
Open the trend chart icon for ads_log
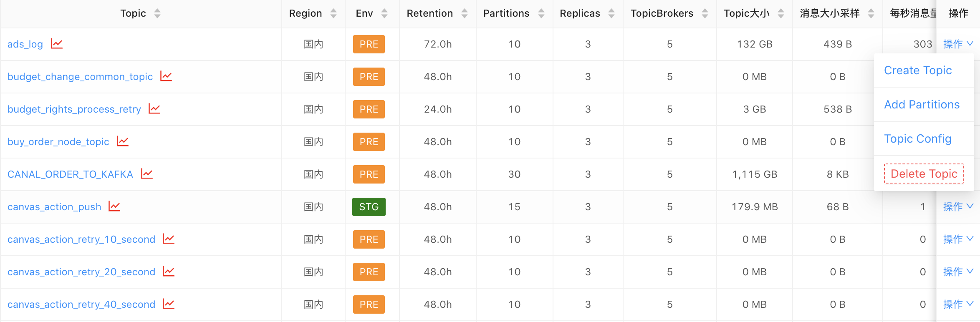point(57,44)
